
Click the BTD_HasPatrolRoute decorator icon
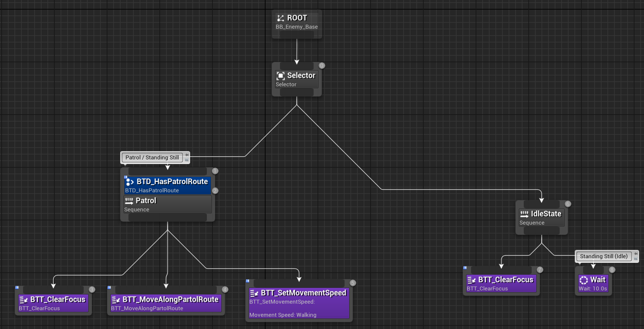pyautogui.click(x=130, y=182)
